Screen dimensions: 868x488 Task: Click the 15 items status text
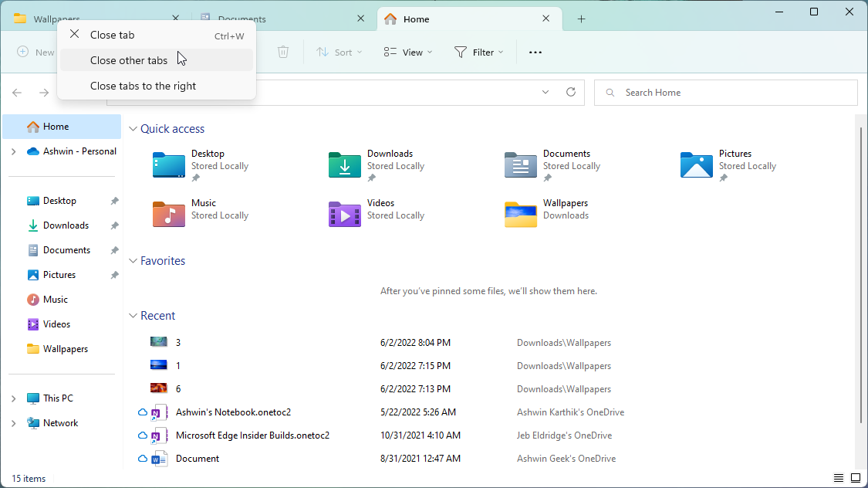[x=29, y=479]
